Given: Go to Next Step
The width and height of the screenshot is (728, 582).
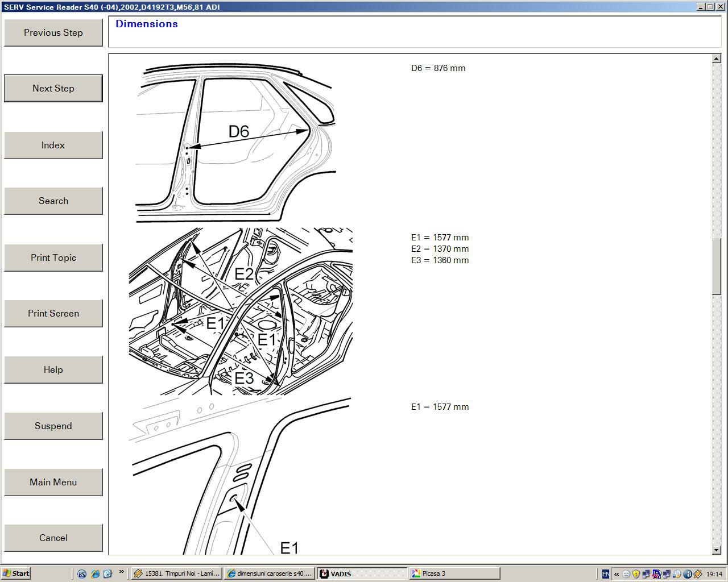Looking at the screenshot, I should click(x=53, y=89).
